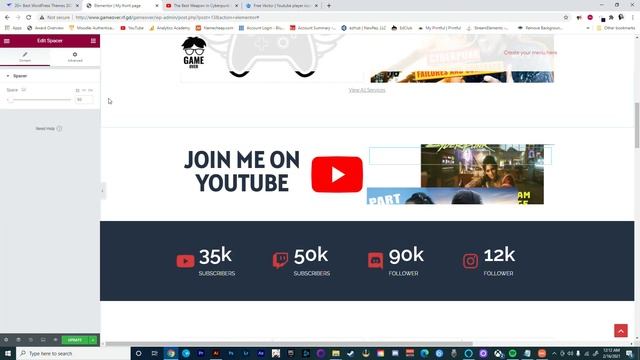The width and height of the screenshot is (640, 360).
Task: Open the Elementor widgets grid panel
Action: pyautogui.click(x=93, y=41)
